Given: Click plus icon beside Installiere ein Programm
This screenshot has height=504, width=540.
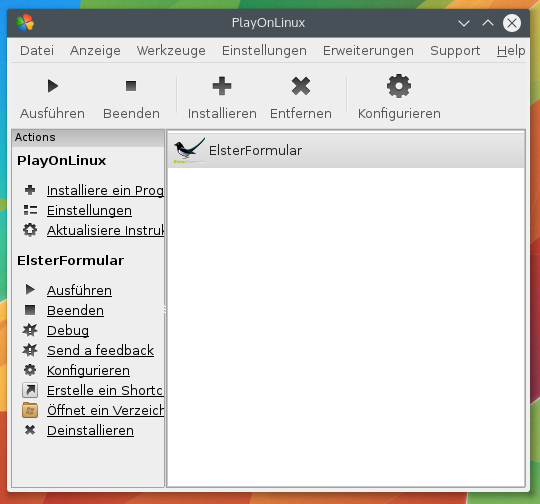Looking at the screenshot, I should click(x=30, y=190).
